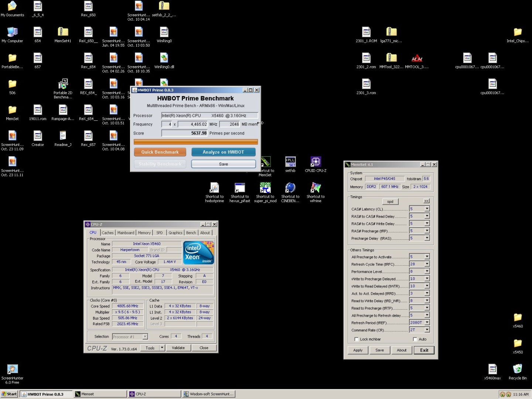The width and height of the screenshot is (532, 399).
Task: Click Validate in CPU-Z
Action: coord(178,348)
